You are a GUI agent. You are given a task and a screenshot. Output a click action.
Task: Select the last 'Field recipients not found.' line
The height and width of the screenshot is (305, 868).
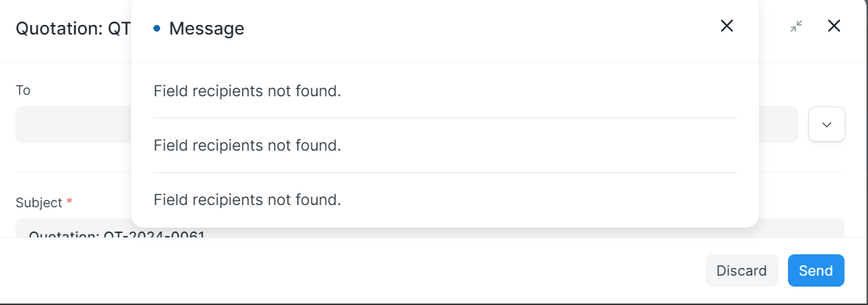(x=247, y=199)
